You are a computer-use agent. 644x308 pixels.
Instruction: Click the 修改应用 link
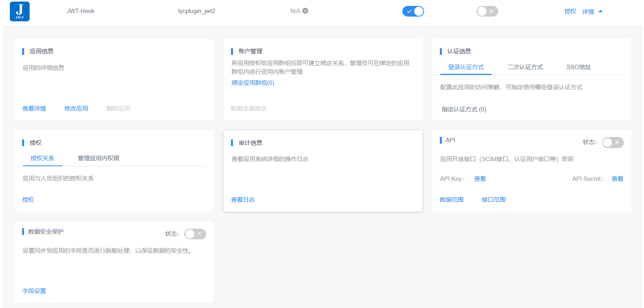click(76, 109)
